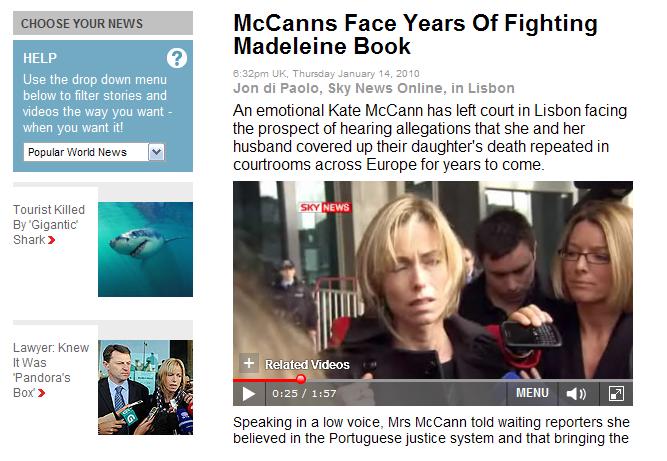Click the red arrow after Shark headline
This screenshot has height=461, width=667.
(51, 240)
